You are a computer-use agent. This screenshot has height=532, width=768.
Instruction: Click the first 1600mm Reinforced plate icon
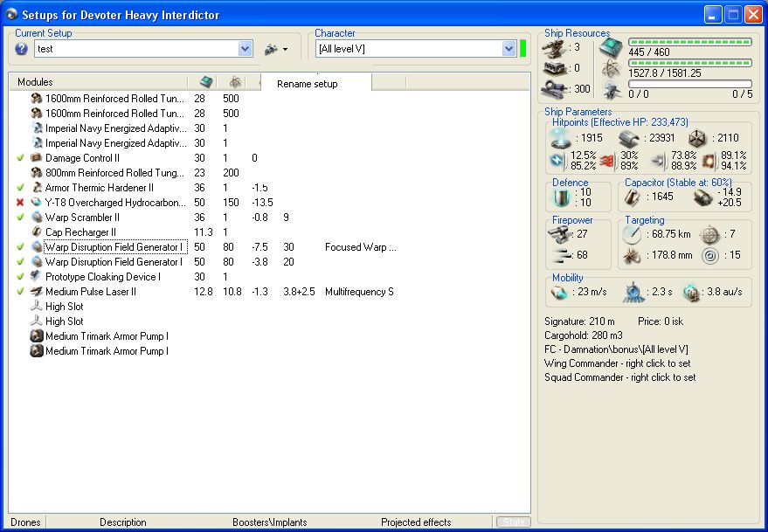36,99
